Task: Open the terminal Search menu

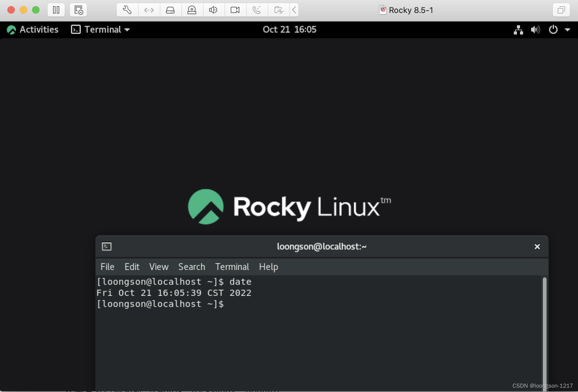Action: point(192,267)
